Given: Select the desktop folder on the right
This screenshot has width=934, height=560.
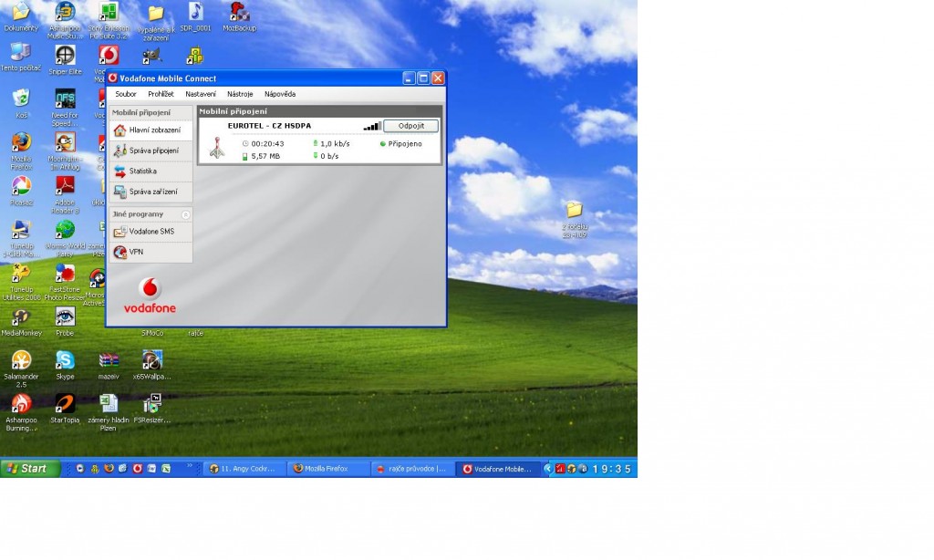Looking at the screenshot, I should point(575,219).
